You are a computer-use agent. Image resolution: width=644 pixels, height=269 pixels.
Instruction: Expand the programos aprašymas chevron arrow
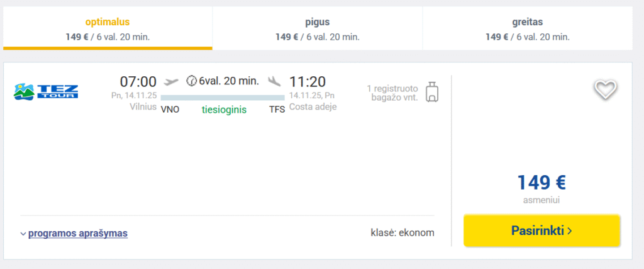tap(23, 234)
